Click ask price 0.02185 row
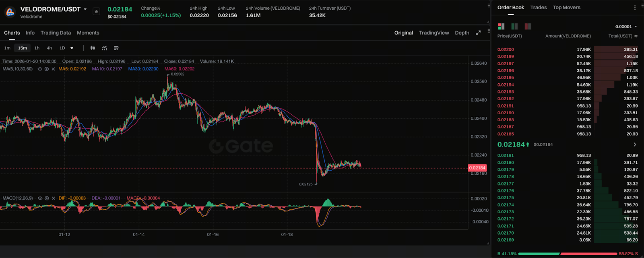The height and width of the screenshot is (258, 644). tap(568, 134)
